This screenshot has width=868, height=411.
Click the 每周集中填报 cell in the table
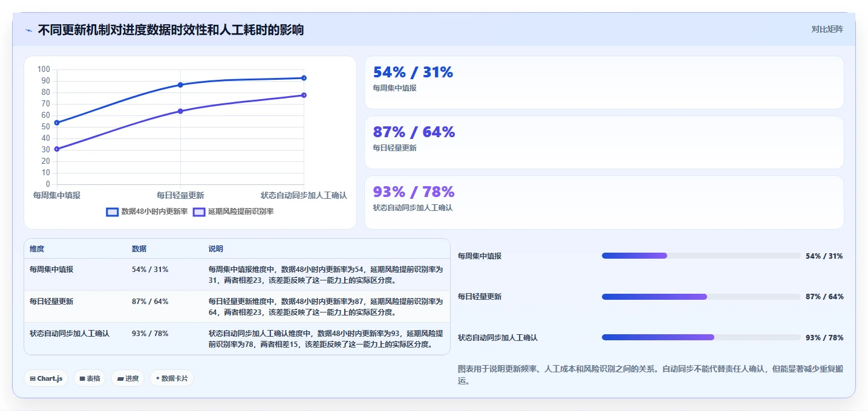pos(51,270)
